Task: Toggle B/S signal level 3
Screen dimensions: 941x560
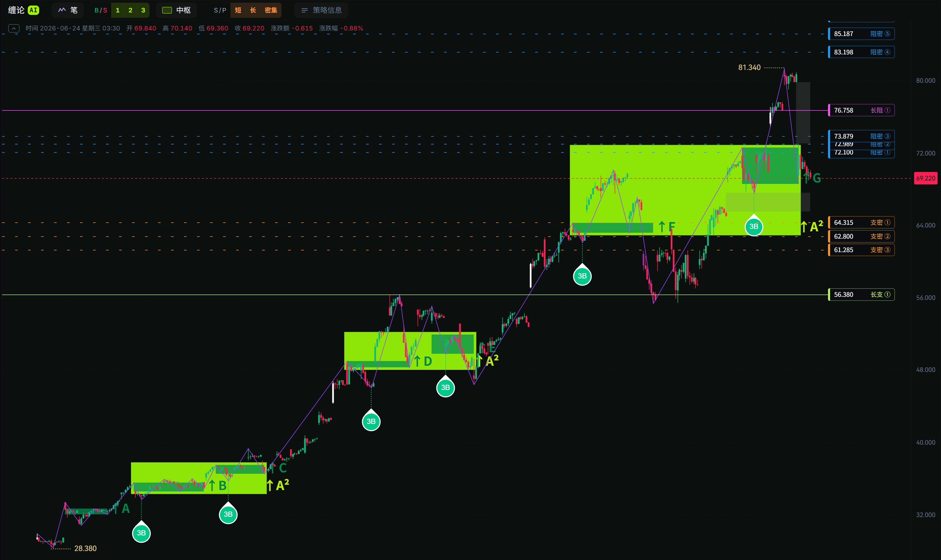Action: tap(143, 10)
